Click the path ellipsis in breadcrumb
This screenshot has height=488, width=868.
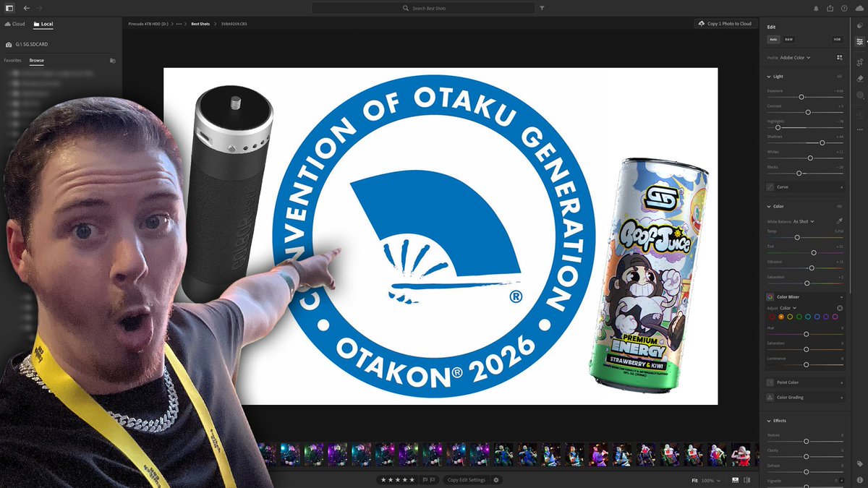point(179,24)
